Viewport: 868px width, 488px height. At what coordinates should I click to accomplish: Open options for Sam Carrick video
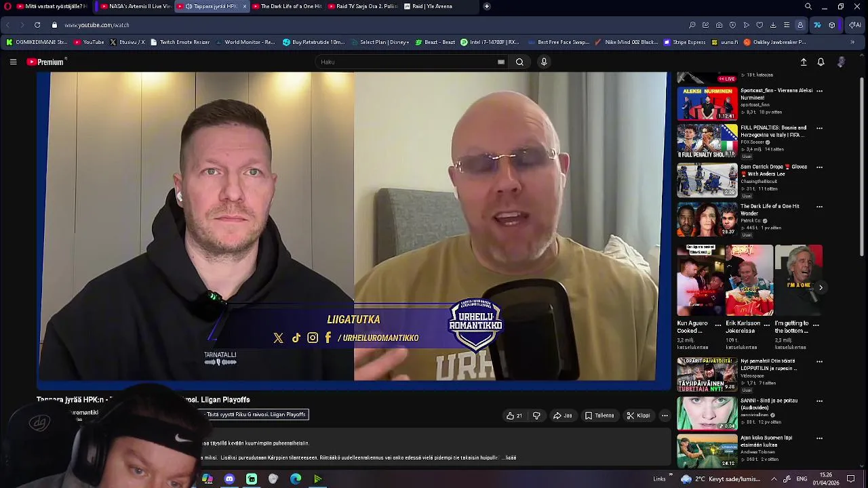[819, 167]
